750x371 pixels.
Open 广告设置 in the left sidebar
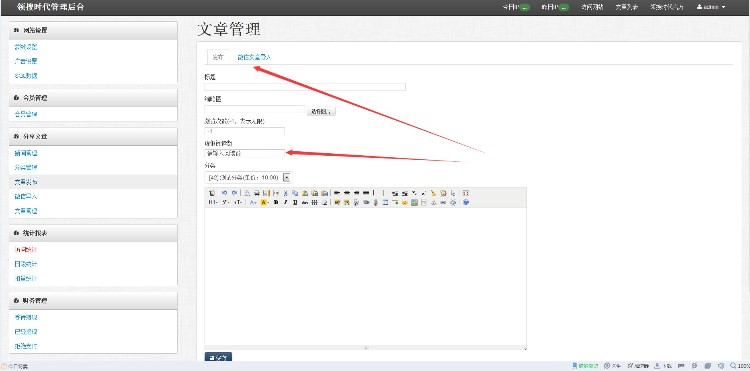click(x=26, y=61)
